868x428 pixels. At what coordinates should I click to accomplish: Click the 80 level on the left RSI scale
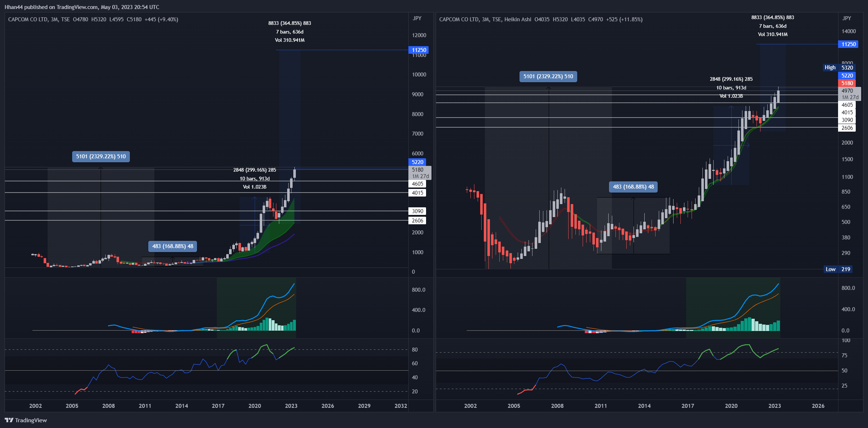click(x=415, y=350)
